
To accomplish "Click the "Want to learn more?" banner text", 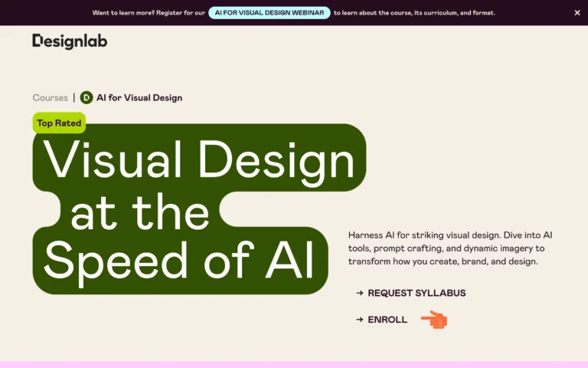I will 148,13.
